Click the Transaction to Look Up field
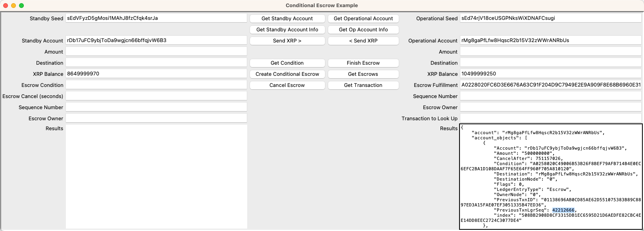The width and height of the screenshot is (644, 231). 550,118
